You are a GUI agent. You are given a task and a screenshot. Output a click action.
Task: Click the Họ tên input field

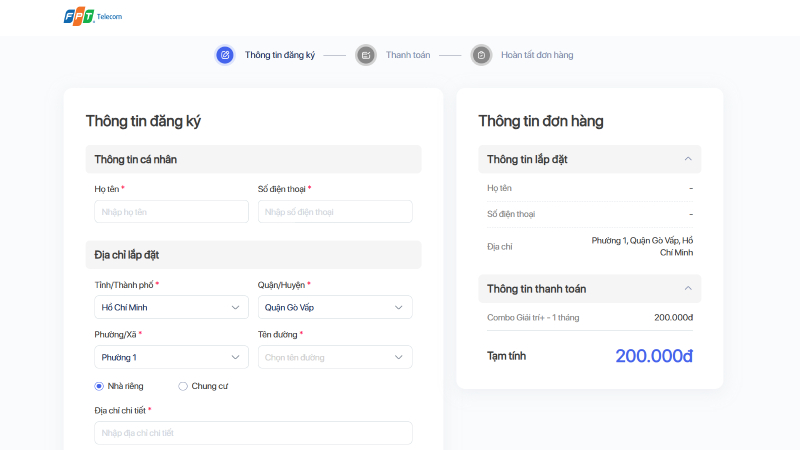171,212
